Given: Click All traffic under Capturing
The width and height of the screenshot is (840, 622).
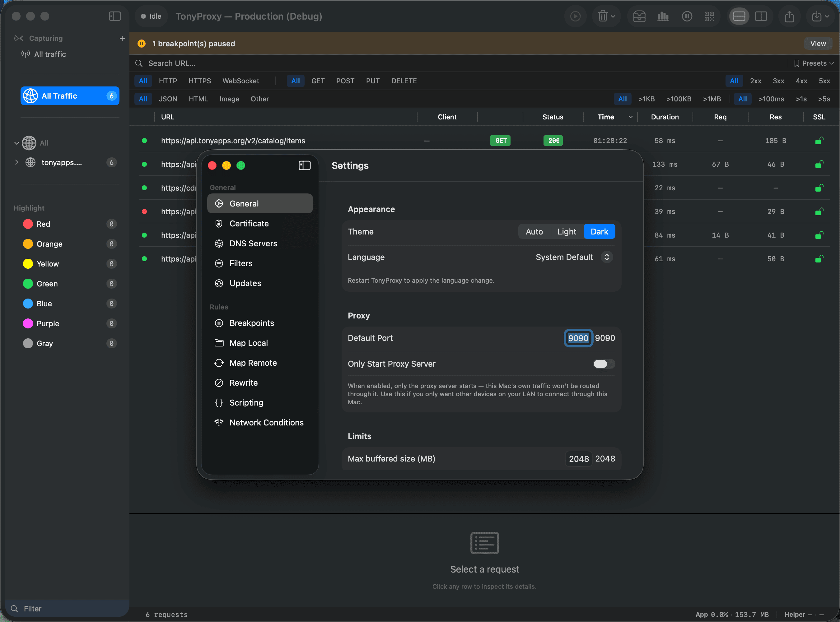Looking at the screenshot, I should 50,54.
